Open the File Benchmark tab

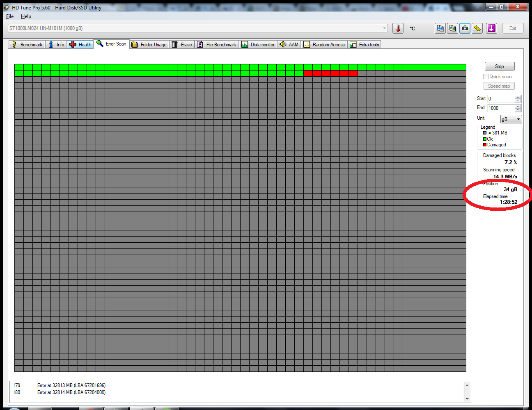tap(217, 45)
